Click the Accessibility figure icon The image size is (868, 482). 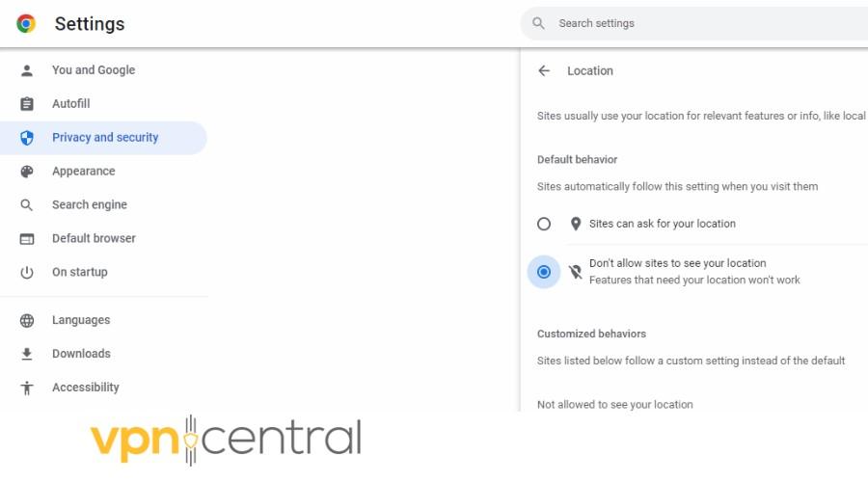coord(27,388)
